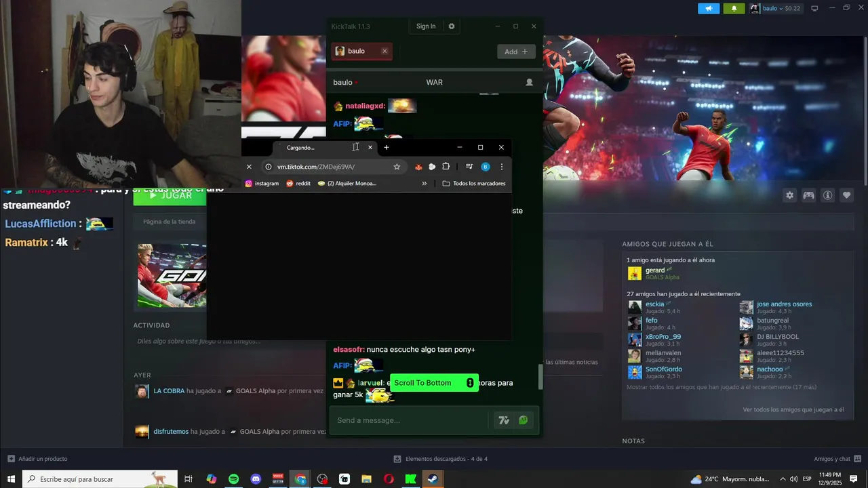Open Todos los marcadores folder

(473, 183)
